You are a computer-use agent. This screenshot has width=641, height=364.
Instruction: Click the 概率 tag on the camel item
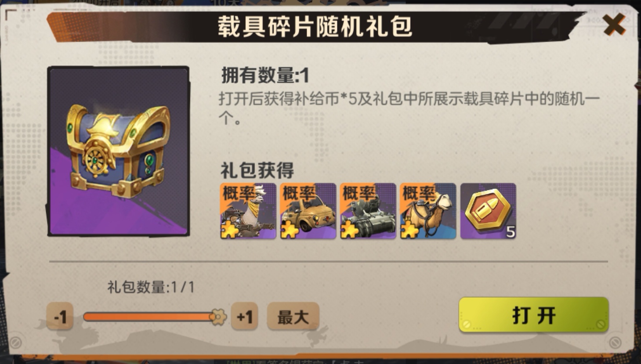coord(418,193)
